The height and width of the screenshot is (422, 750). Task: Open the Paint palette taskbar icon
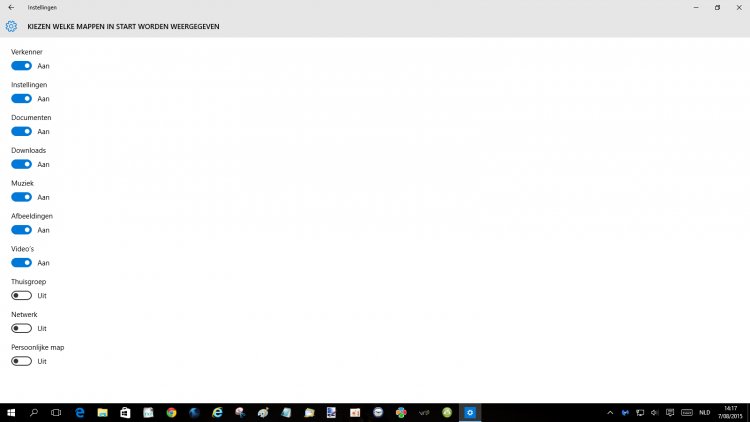pyautogui.click(x=263, y=412)
